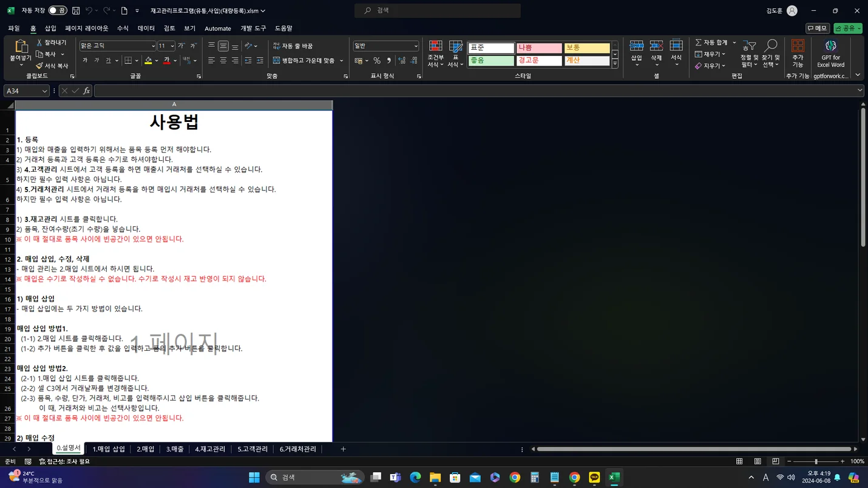Select the 나쁨 cell style swatch

[539, 48]
